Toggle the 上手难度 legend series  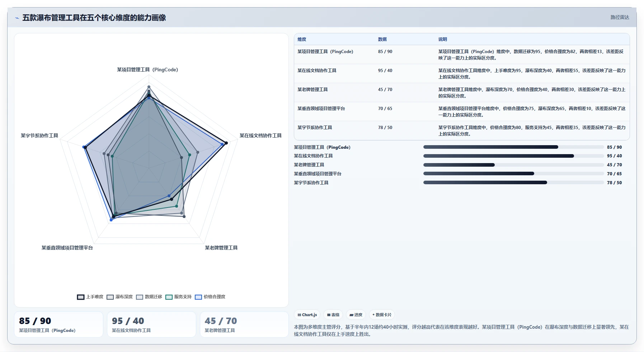[90, 297]
